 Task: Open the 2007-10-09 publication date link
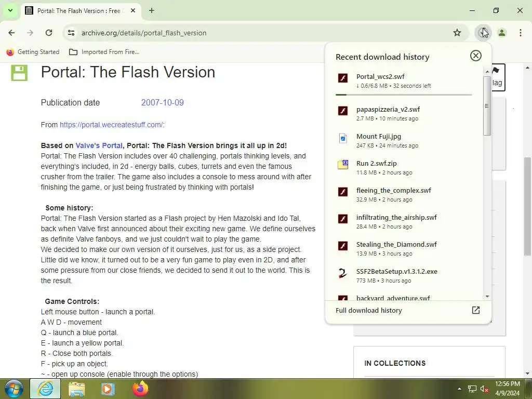click(162, 102)
